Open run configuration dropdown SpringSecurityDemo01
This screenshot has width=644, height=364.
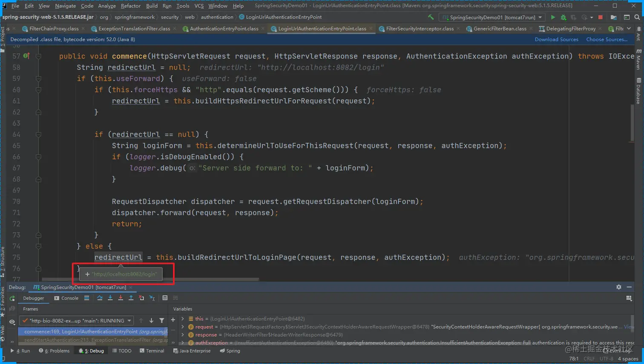click(492, 17)
